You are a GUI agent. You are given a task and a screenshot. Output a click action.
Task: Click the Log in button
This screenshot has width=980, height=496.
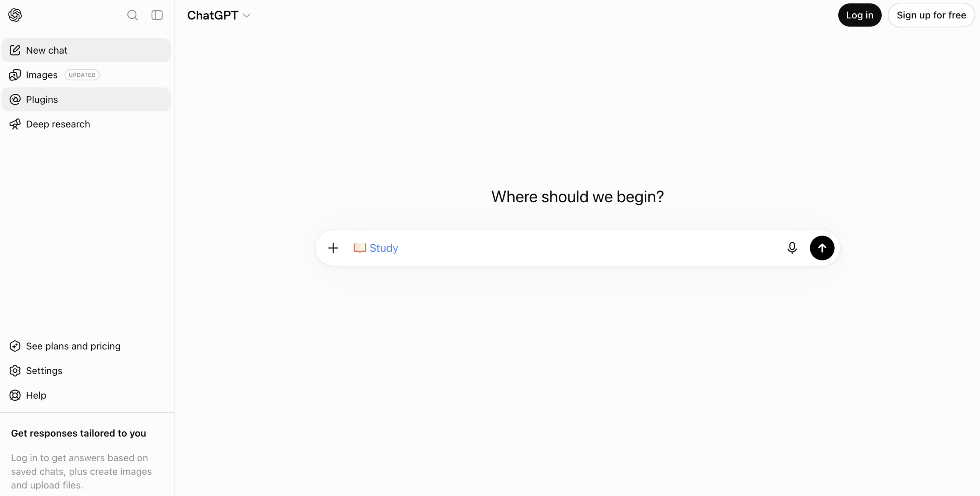click(859, 15)
